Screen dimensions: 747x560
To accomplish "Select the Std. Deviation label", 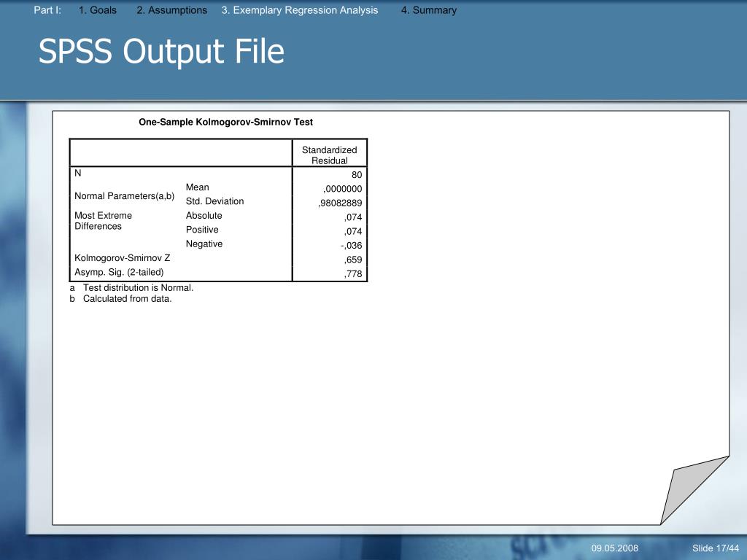I will [215, 201].
